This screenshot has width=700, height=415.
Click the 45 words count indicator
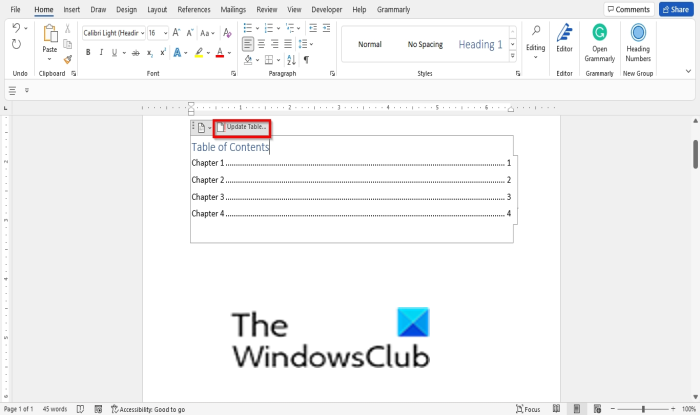point(54,409)
